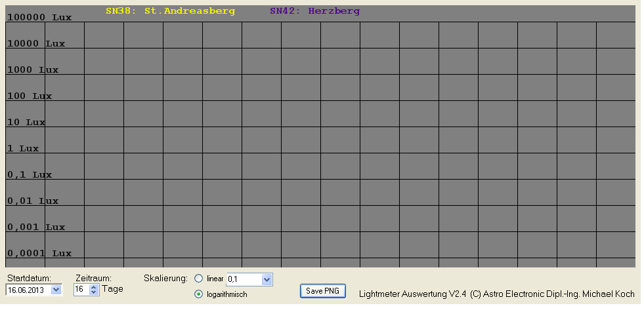Click the Zeitraum value field showing 16
The height and width of the screenshot is (312, 644).
click(x=81, y=290)
